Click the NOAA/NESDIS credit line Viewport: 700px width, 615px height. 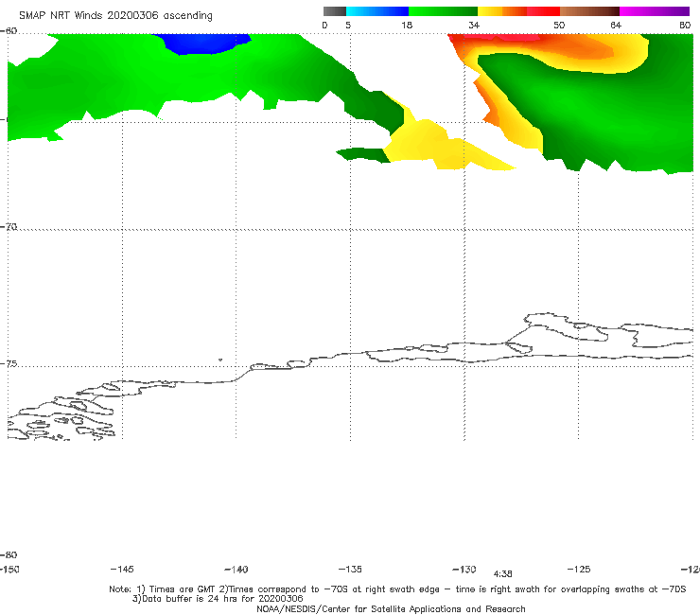click(x=391, y=608)
